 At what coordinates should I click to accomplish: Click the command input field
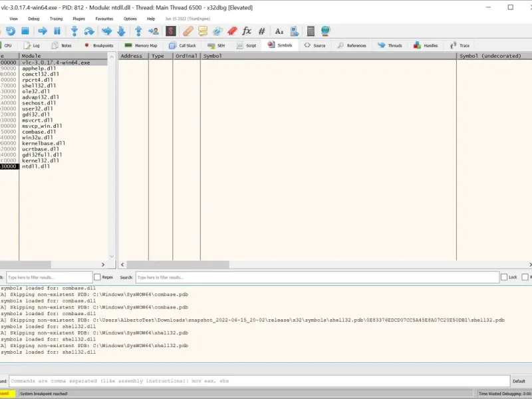tap(259, 381)
